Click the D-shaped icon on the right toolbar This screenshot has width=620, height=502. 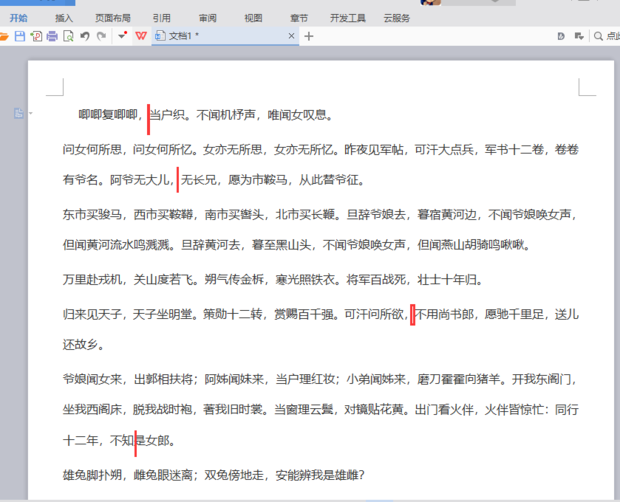[x=561, y=36]
